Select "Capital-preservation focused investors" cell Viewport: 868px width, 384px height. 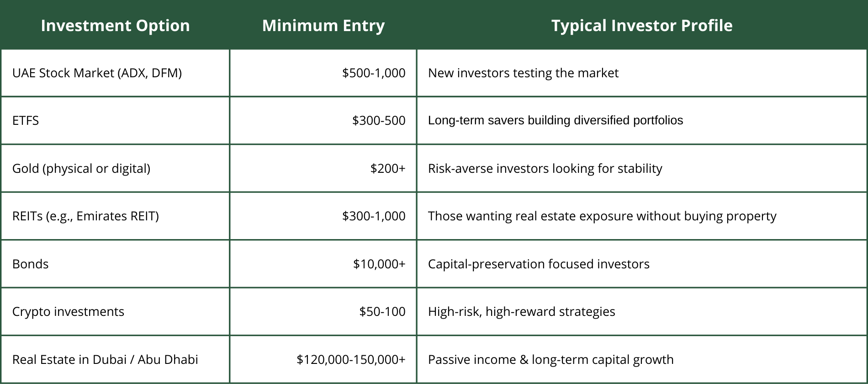point(539,264)
